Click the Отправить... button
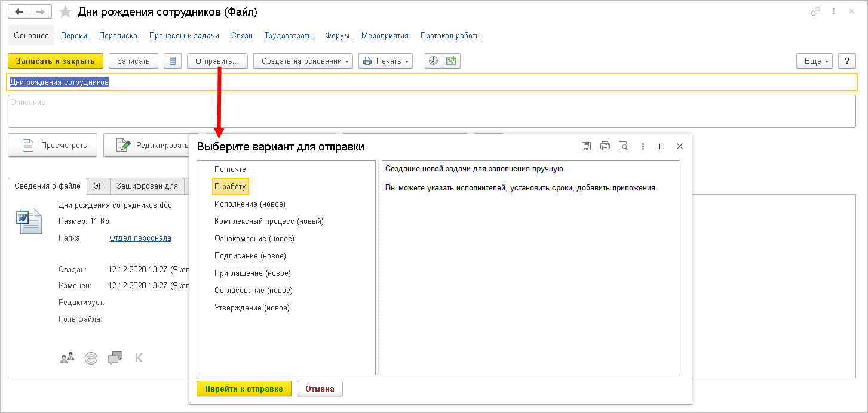The image size is (868, 413). point(217,61)
